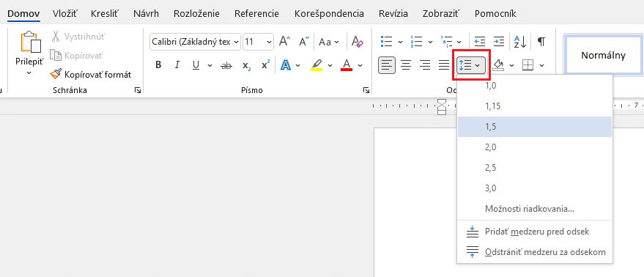The width and height of the screenshot is (644, 277).
Task: Open text effects dropdown arrow
Action: tap(298, 65)
